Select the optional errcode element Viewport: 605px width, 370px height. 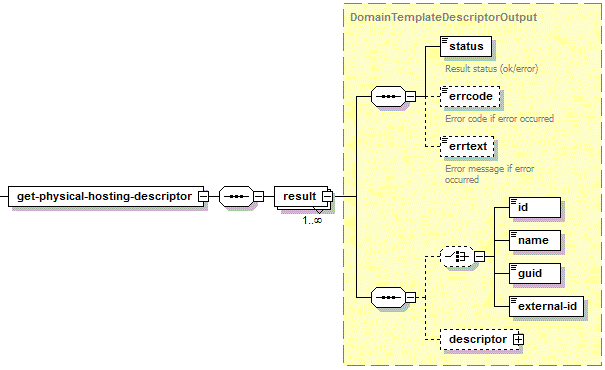coord(470,96)
